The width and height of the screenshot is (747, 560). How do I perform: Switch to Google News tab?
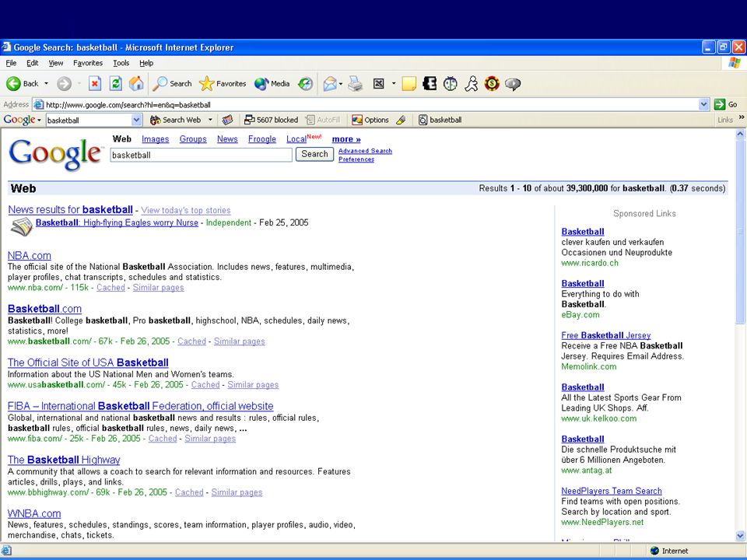227,139
